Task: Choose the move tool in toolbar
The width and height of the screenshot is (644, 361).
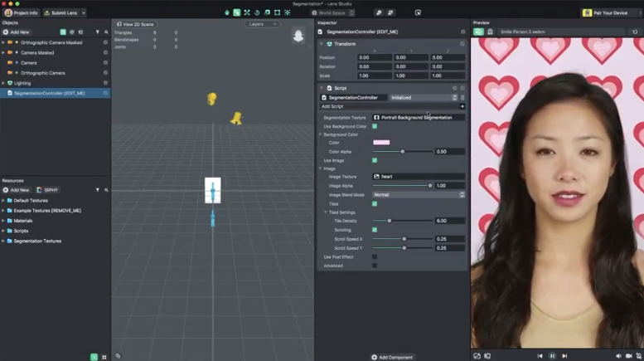Action: 247,12
